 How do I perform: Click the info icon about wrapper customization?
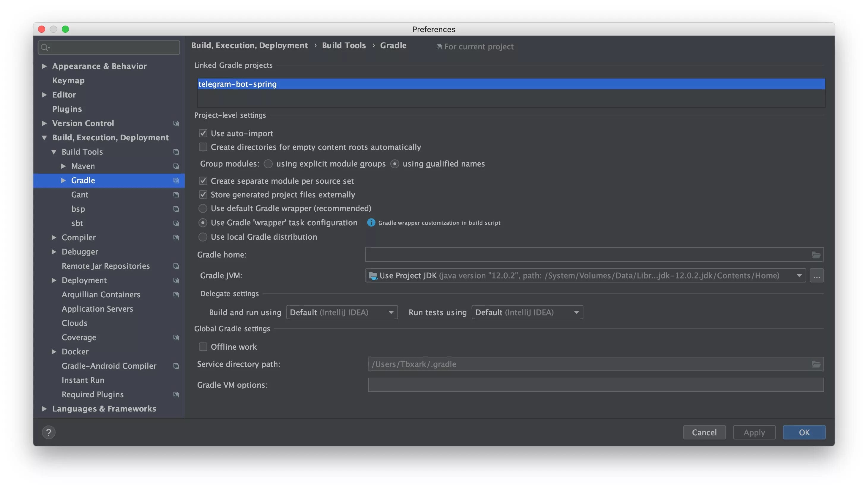371,223
